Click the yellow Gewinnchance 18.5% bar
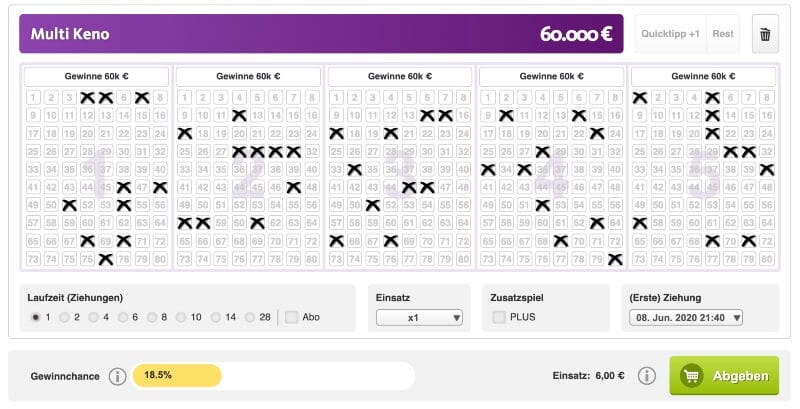This screenshot has width=800, height=409. [x=177, y=376]
